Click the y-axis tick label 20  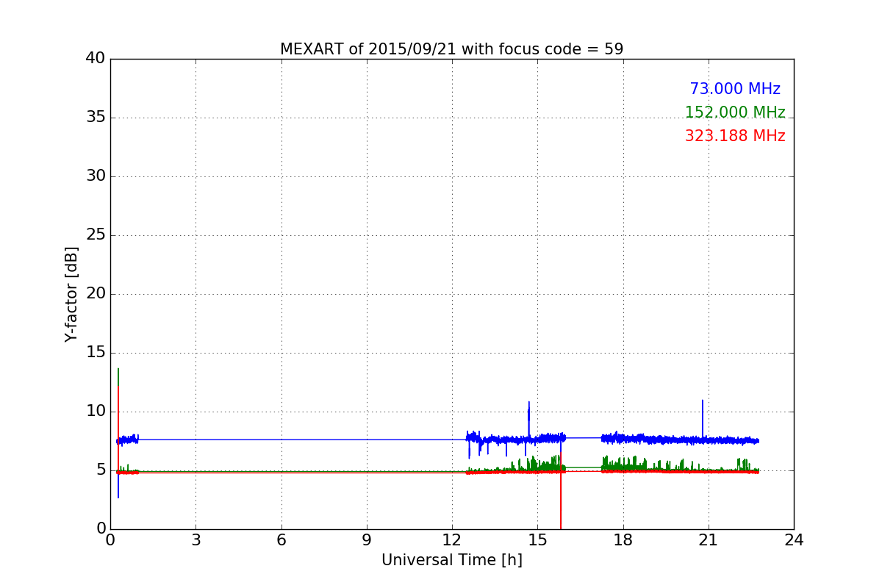96,294
